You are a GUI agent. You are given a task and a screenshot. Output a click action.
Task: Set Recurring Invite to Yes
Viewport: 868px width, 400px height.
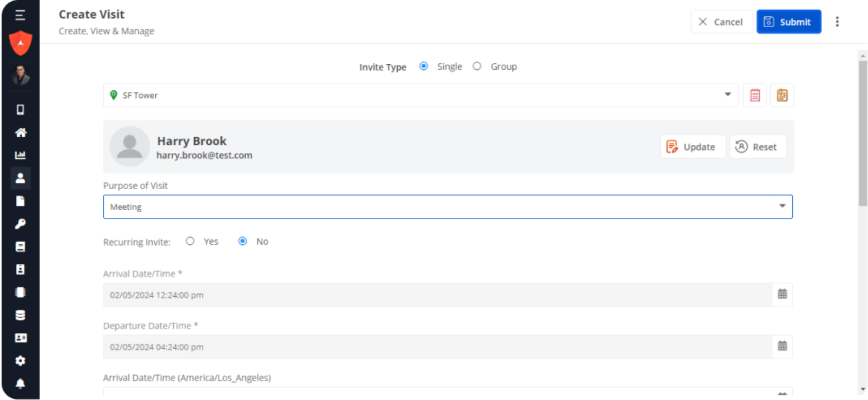(190, 241)
